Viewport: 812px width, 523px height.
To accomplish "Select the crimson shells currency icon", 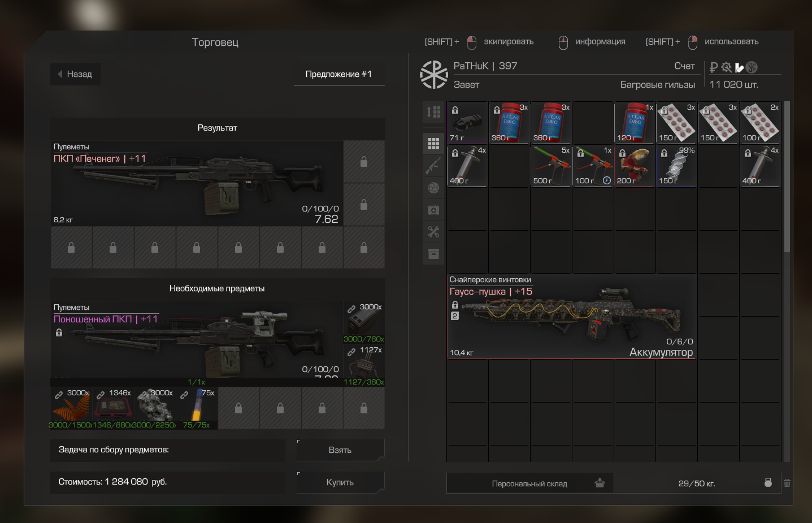I will point(739,68).
